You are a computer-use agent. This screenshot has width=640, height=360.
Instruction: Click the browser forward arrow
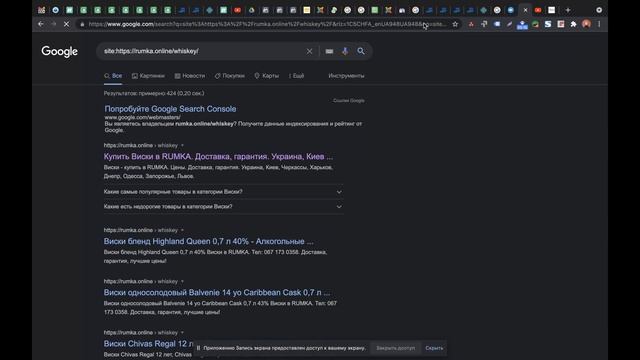point(53,24)
